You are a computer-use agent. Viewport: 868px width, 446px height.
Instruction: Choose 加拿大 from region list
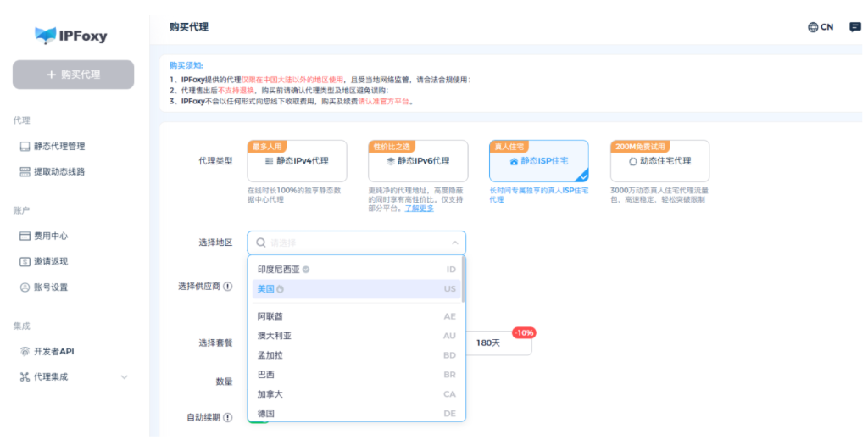(x=357, y=394)
